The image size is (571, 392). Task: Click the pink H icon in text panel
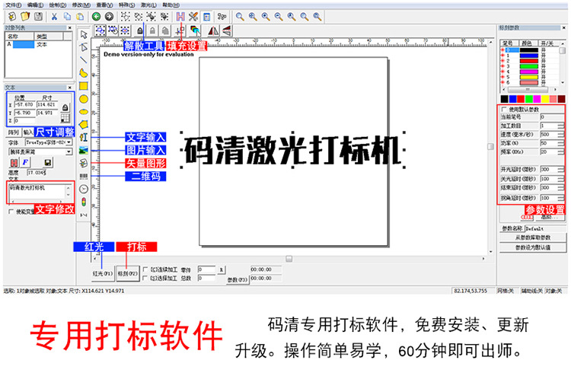coord(14,162)
